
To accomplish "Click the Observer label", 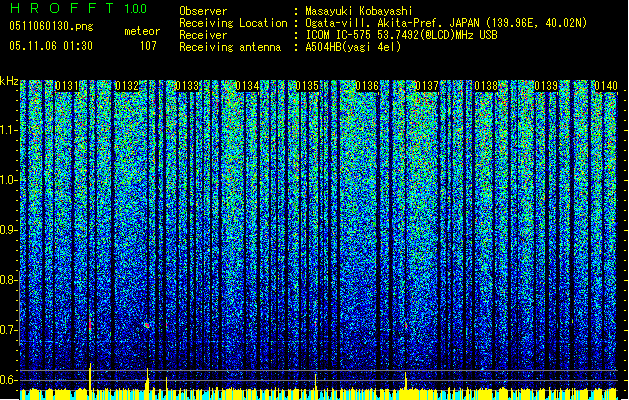I will [x=203, y=11].
